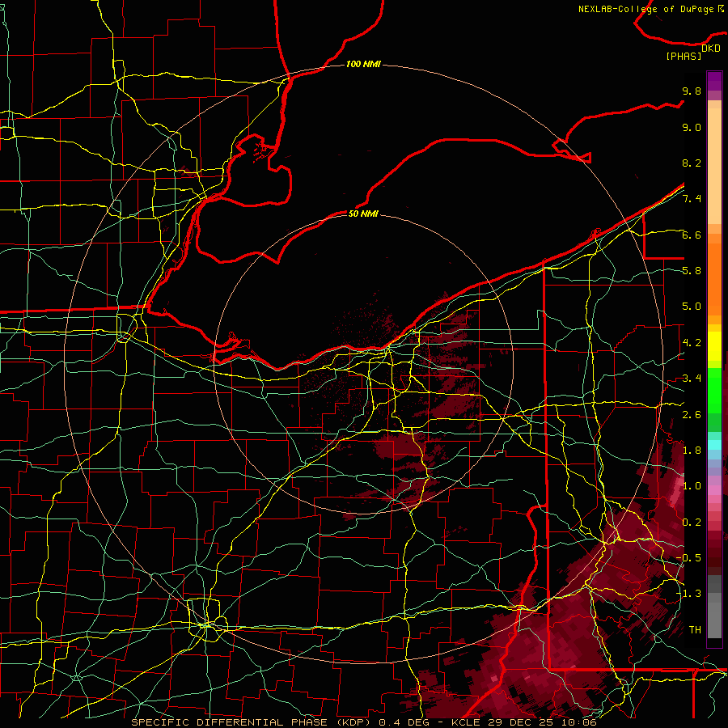Click the yellow segment of the color bar
The width and height of the screenshot is (728, 728).
point(714,346)
